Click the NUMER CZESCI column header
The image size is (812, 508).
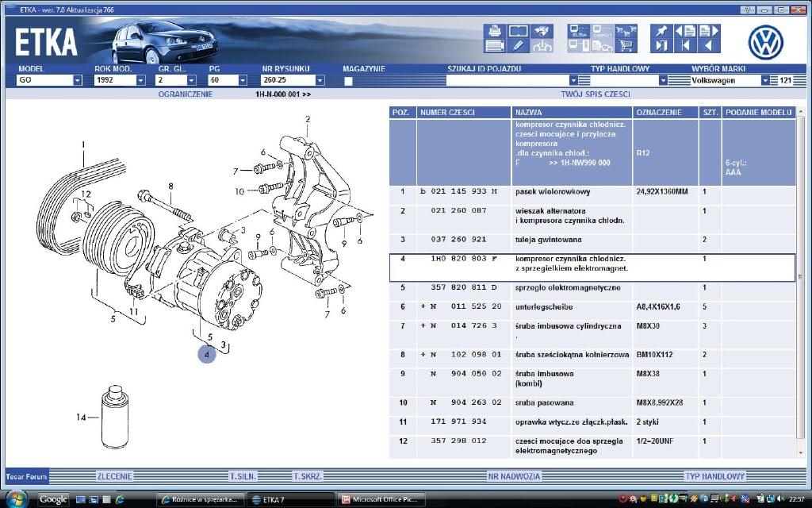[x=464, y=113]
